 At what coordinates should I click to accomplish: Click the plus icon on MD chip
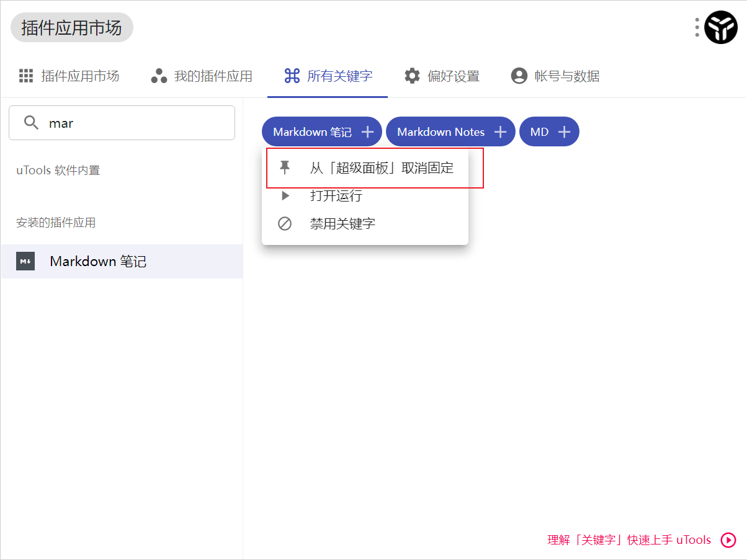click(564, 131)
